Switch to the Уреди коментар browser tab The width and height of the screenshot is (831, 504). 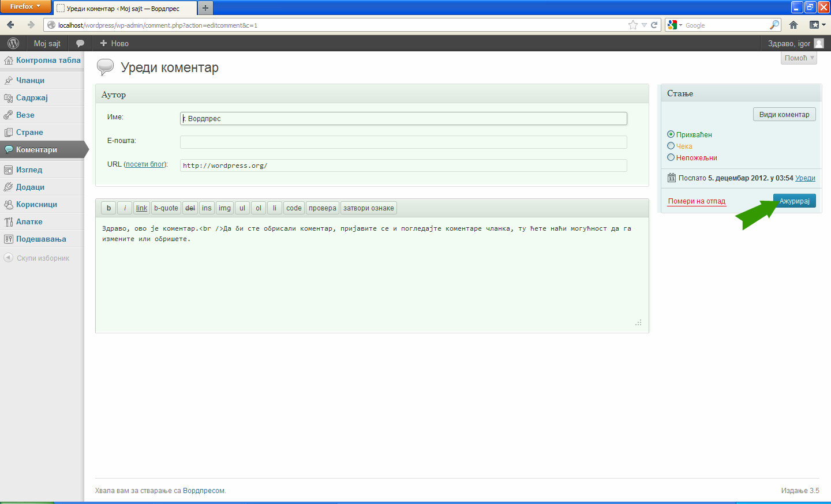(125, 9)
